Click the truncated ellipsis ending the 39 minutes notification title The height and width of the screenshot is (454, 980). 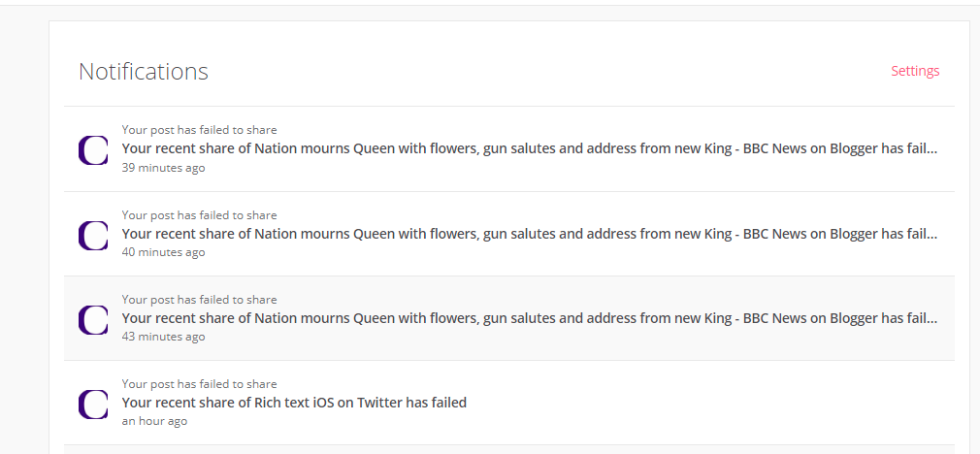click(x=931, y=152)
